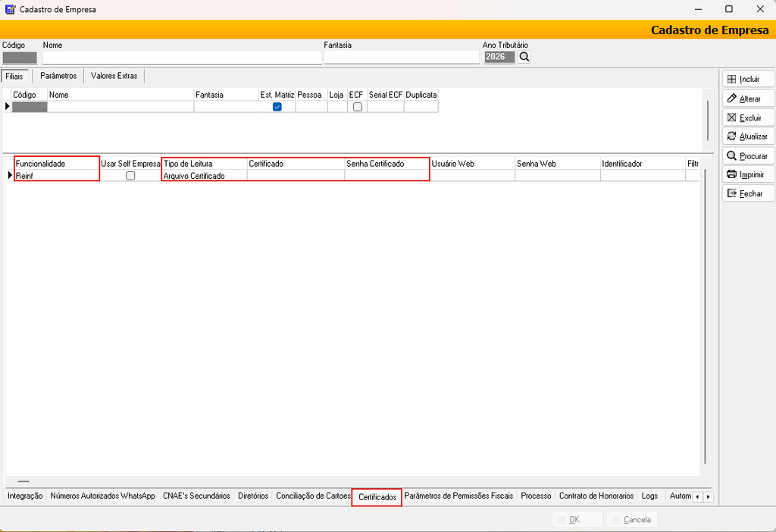The width and height of the screenshot is (776, 532).
Task: Click the Incluir grid icon button
Action: point(731,79)
